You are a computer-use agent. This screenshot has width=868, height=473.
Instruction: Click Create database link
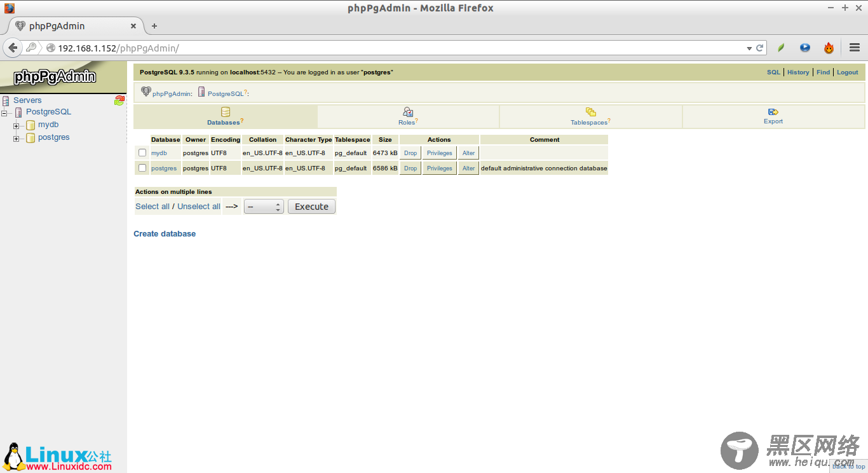coord(165,234)
